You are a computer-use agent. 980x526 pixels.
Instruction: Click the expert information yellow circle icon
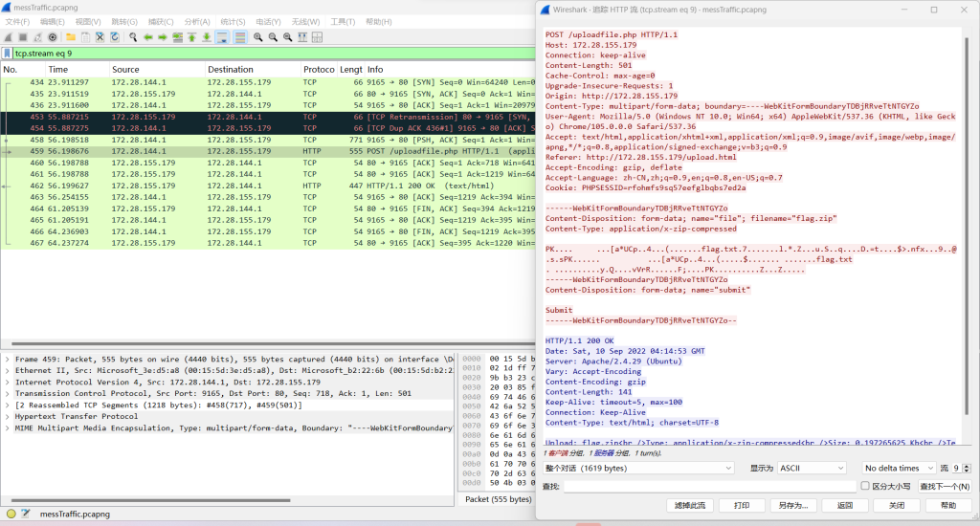(x=11, y=514)
